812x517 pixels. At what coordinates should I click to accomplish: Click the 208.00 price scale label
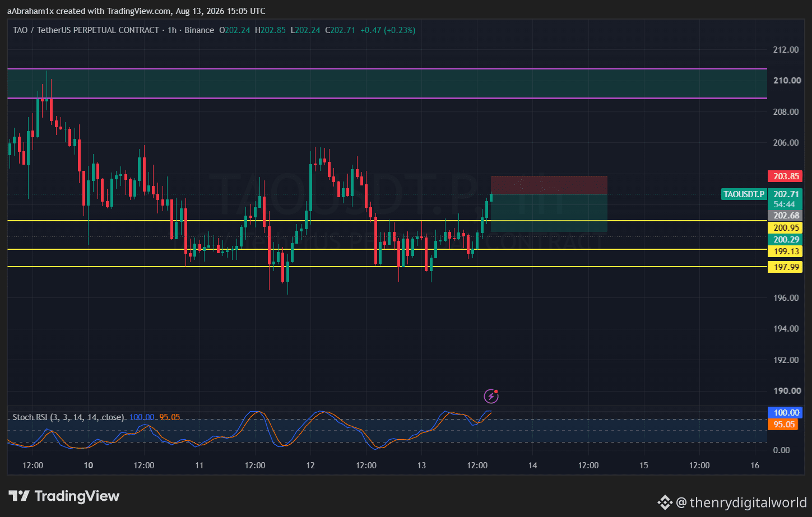coord(786,112)
